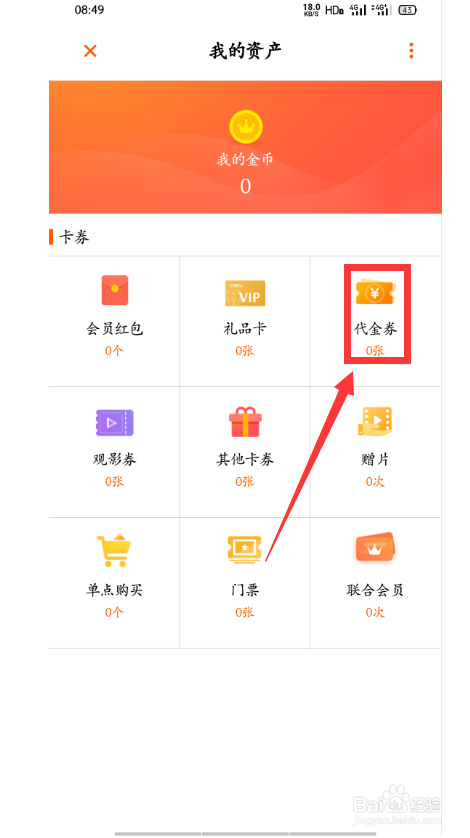The height and width of the screenshot is (838, 470).
Task: Open the 赠片 film gift icon
Action: pos(375,422)
